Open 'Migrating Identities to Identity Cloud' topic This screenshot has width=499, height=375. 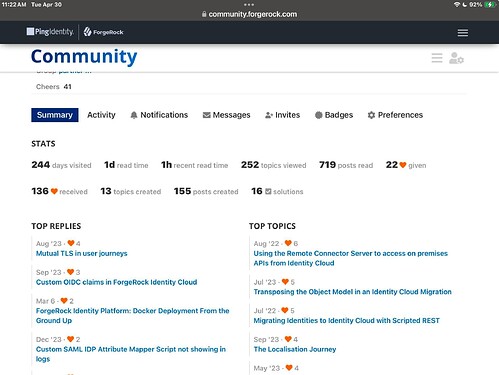[347, 320]
